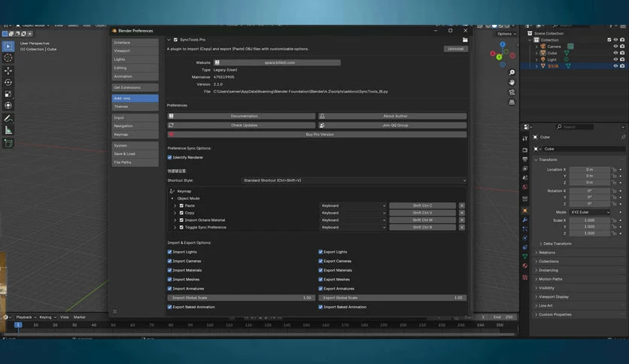Click the Buy Pro Version button
Viewport: 629px width, 364px height.
(317, 135)
